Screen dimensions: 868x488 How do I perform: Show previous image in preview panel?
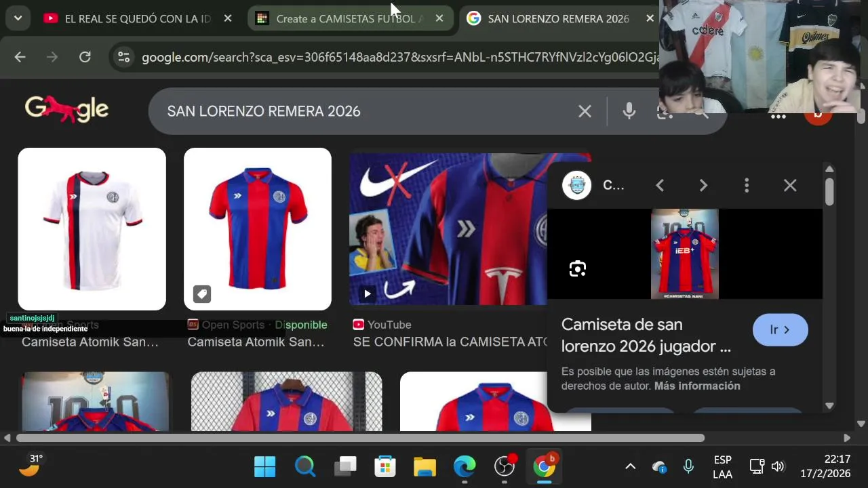660,185
